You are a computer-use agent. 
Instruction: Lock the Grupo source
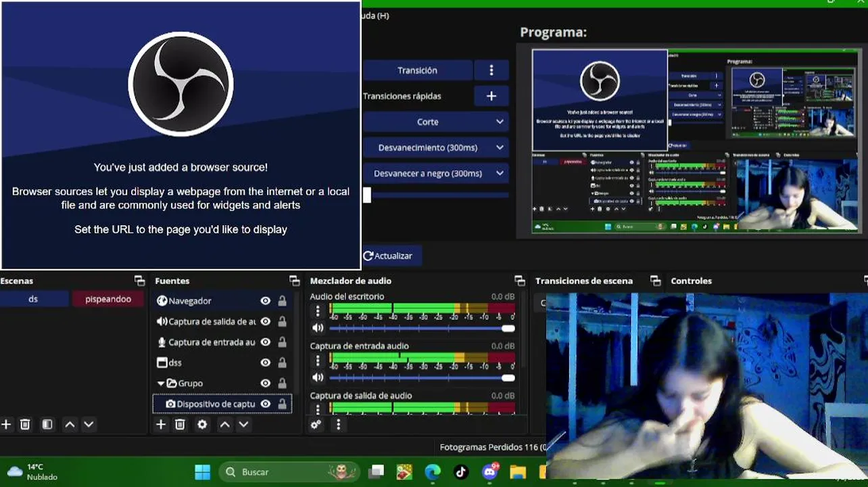283,384
